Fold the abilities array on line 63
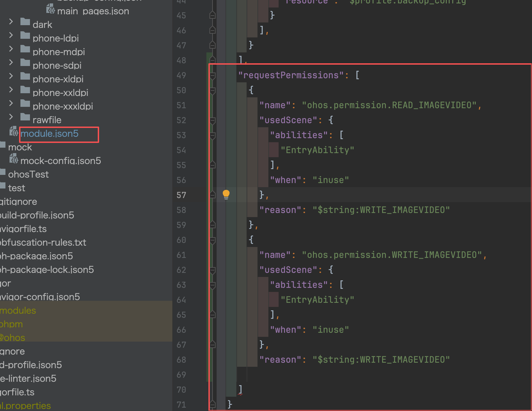532x411 pixels. (213, 285)
